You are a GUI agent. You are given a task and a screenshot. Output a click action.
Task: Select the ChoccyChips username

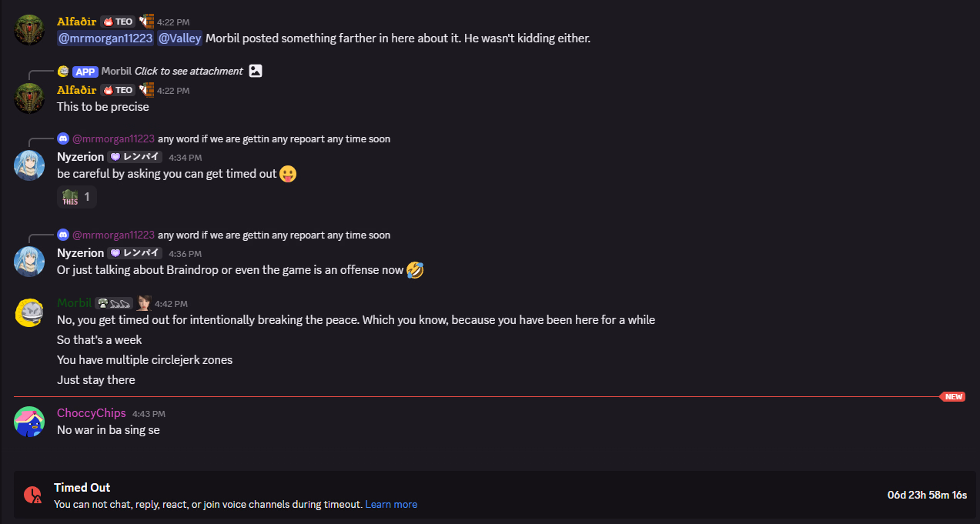91,413
